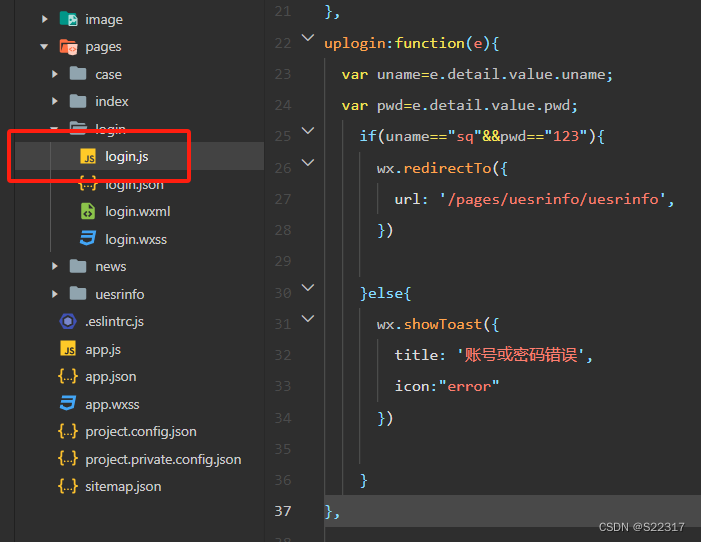Open the uesrinfo folder

[x=119, y=294]
